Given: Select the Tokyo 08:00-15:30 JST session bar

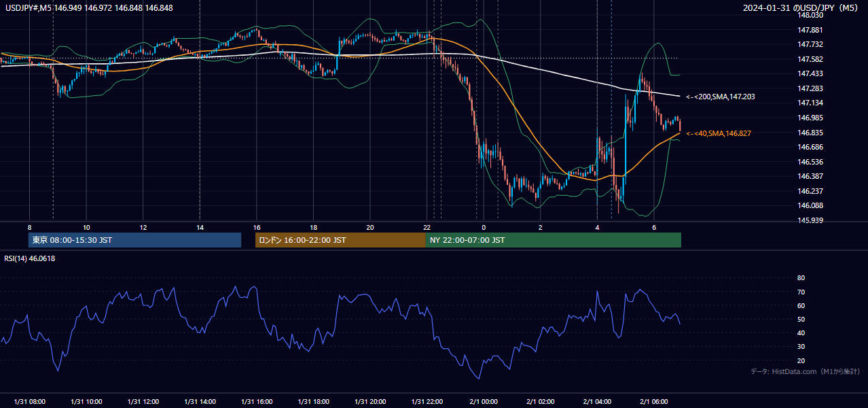Looking at the screenshot, I should [x=134, y=240].
